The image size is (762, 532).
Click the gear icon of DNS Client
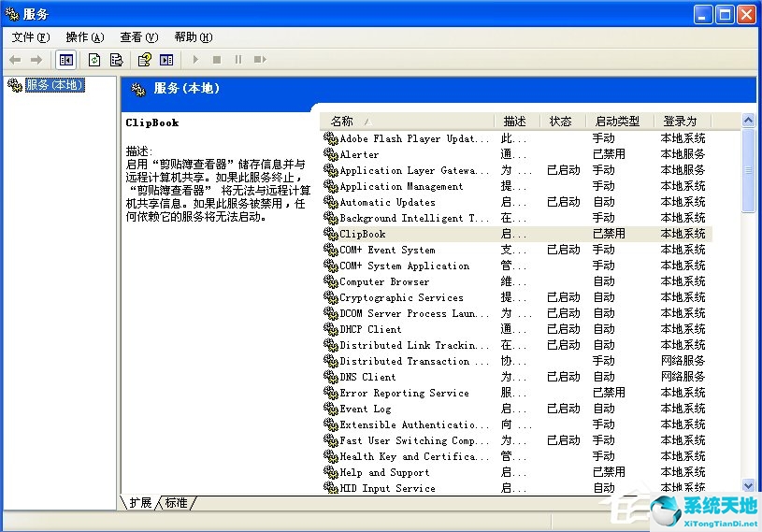click(330, 377)
